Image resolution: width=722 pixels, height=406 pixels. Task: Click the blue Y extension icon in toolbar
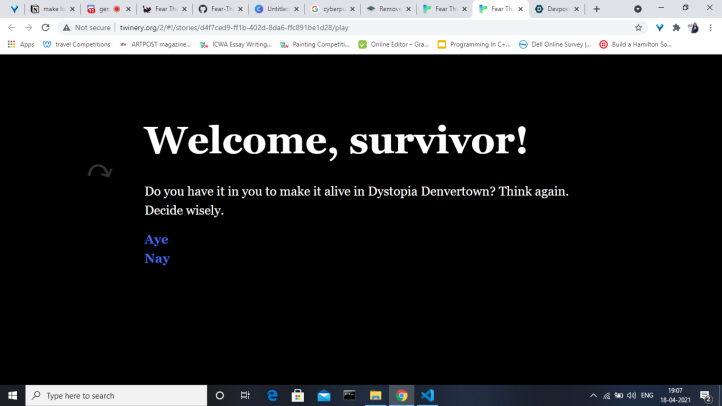[x=659, y=28]
